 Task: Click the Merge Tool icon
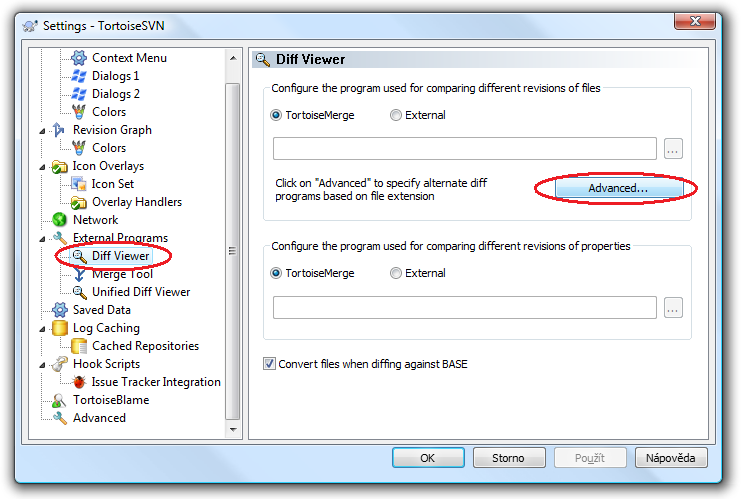point(79,274)
